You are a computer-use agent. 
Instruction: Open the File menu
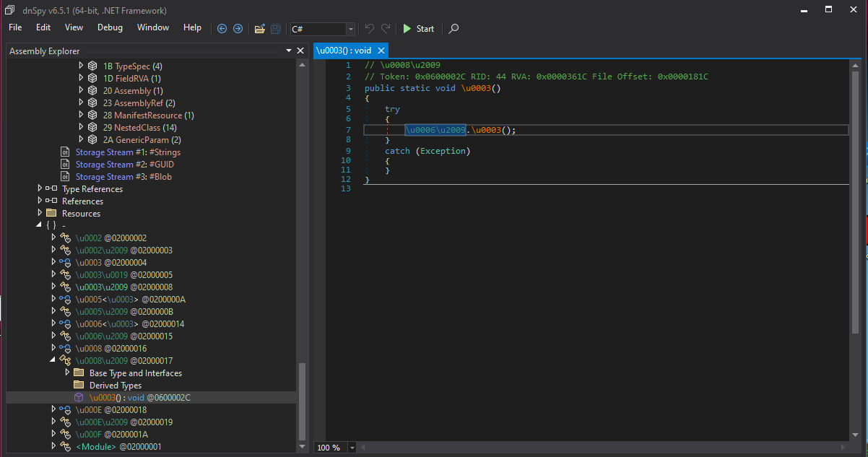tap(15, 27)
